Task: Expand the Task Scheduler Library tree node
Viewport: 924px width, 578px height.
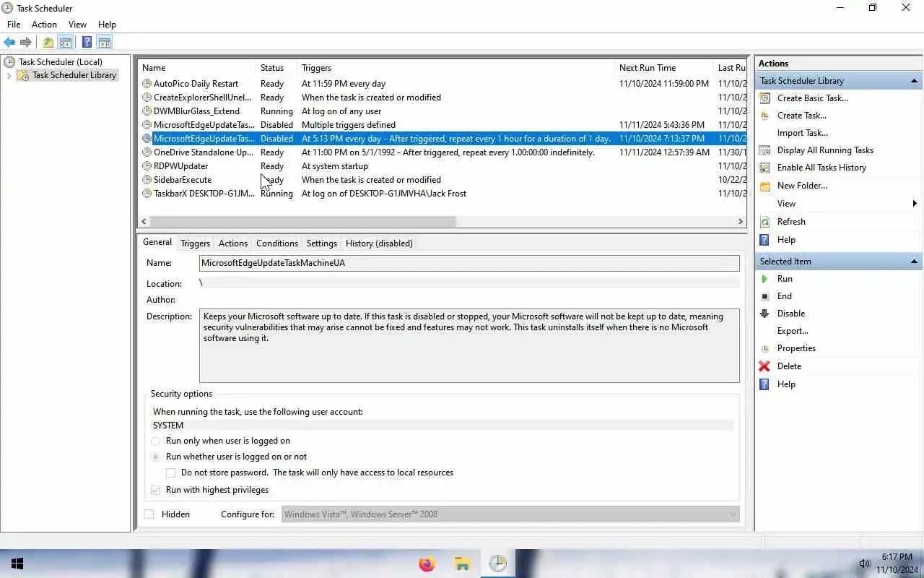Action: click(x=9, y=75)
